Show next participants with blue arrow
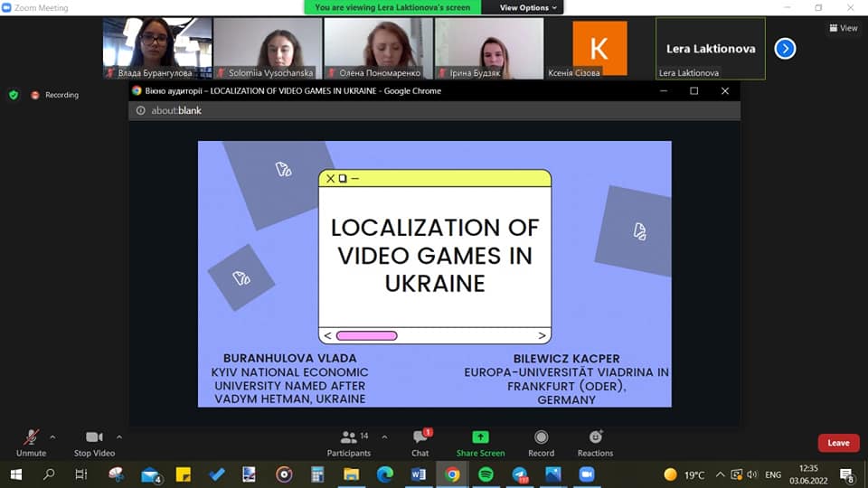Screen dimensions: 868x488 (x=785, y=48)
